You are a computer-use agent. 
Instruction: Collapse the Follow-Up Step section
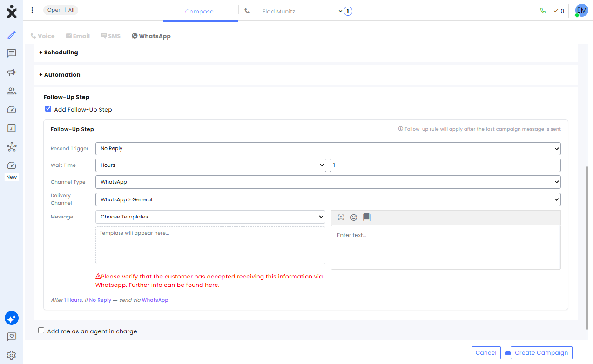tap(64, 97)
